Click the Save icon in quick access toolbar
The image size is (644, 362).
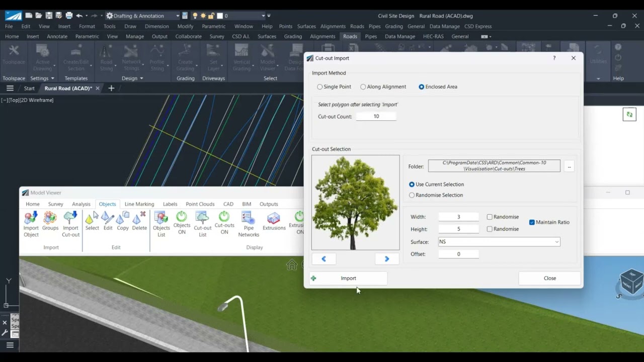point(49,16)
